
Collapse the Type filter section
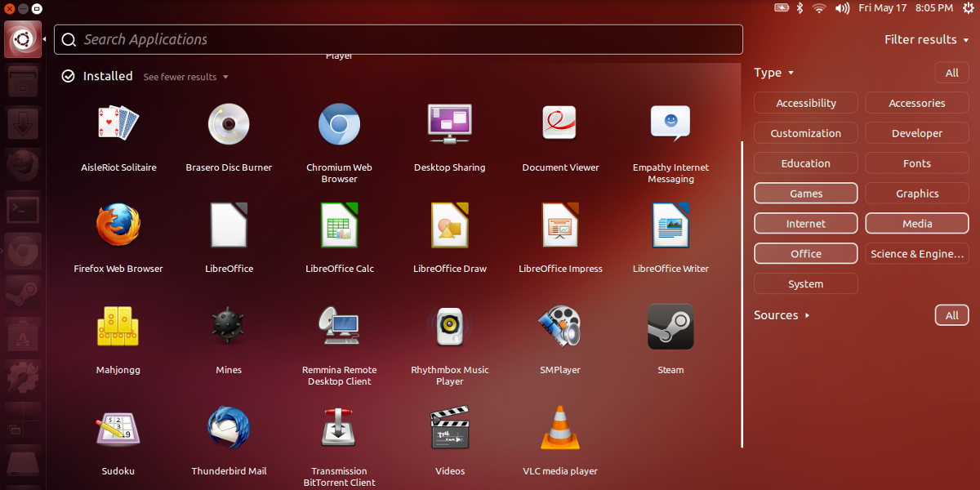(x=773, y=73)
